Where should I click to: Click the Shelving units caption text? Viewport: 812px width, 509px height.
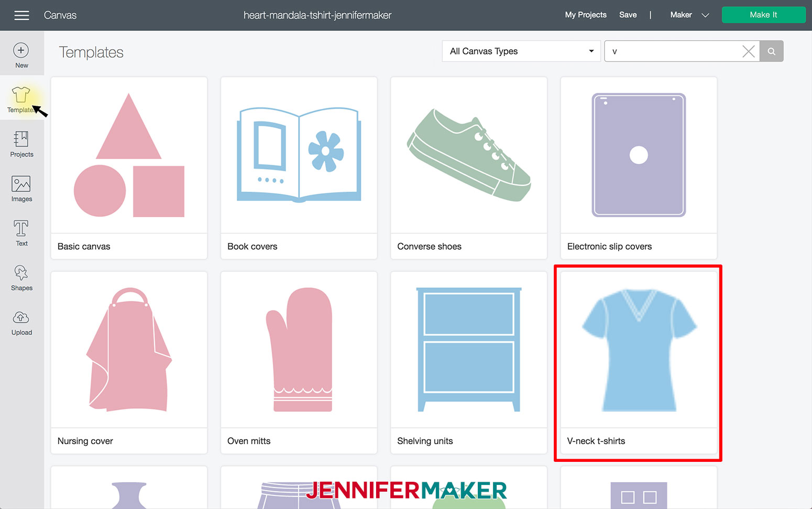pyautogui.click(x=425, y=441)
